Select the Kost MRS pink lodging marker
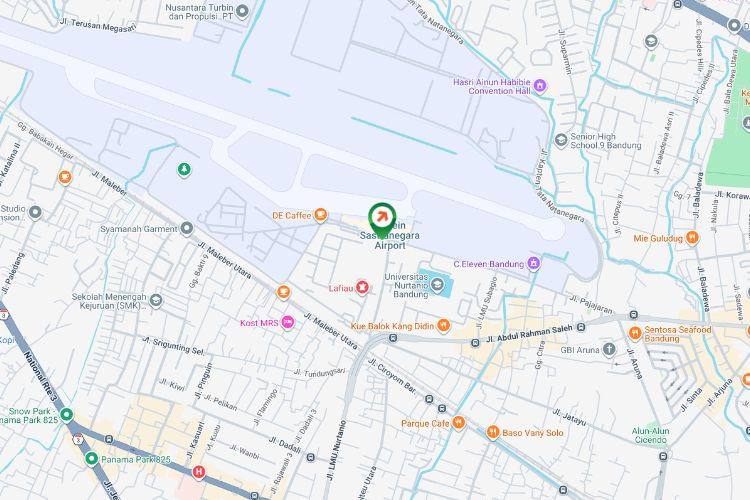Viewport: 750px width, 500px height. (x=287, y=322)
